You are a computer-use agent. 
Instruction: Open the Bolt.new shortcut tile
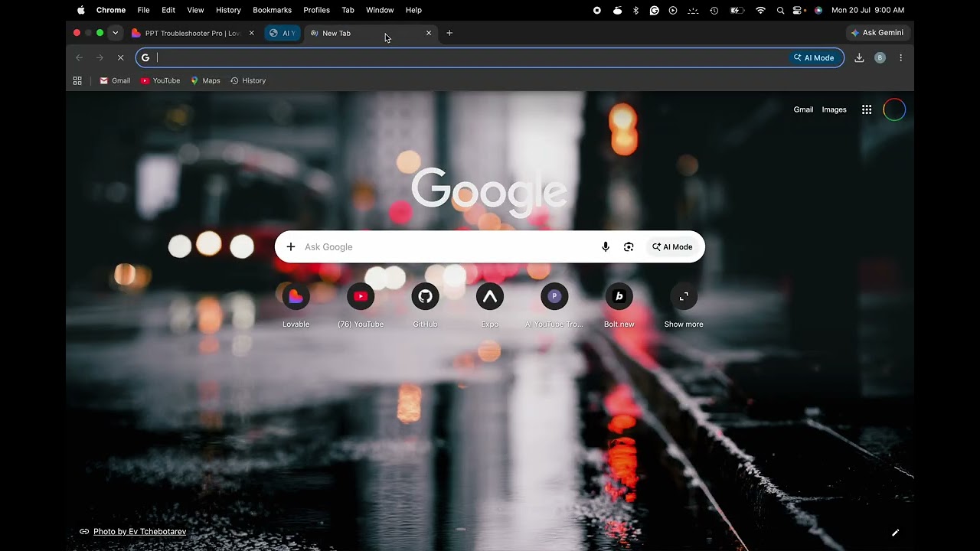pos(619,305)
